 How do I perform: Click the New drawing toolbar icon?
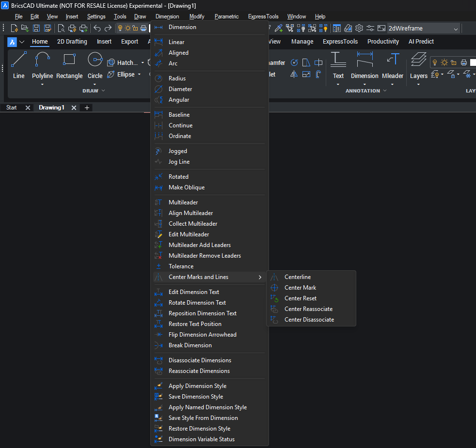coord(14,28)
